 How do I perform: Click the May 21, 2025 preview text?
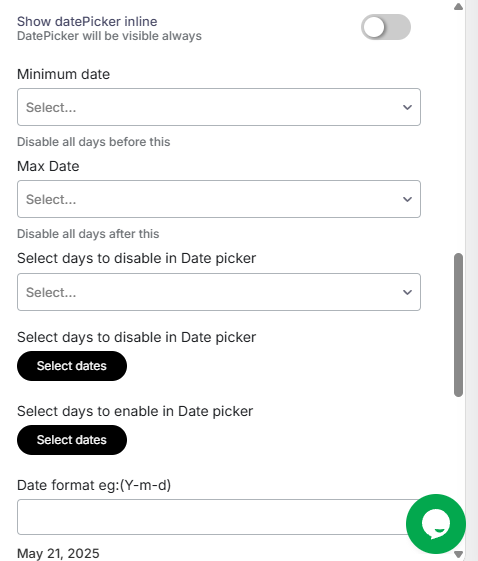coord(58,553)
